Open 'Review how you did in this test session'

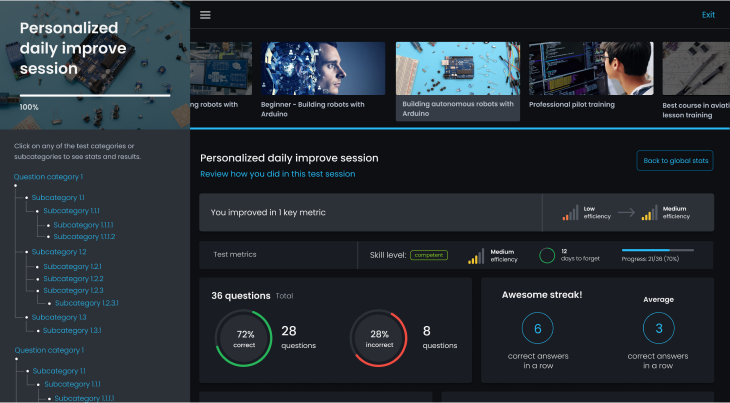(x=277, y=174)
